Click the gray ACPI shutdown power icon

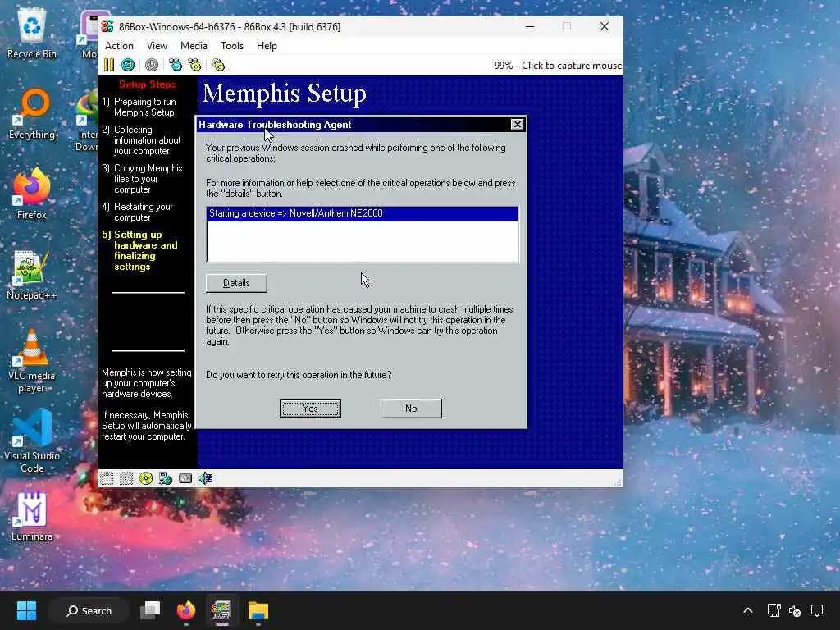pyautogui.click(x=152, y=66)
